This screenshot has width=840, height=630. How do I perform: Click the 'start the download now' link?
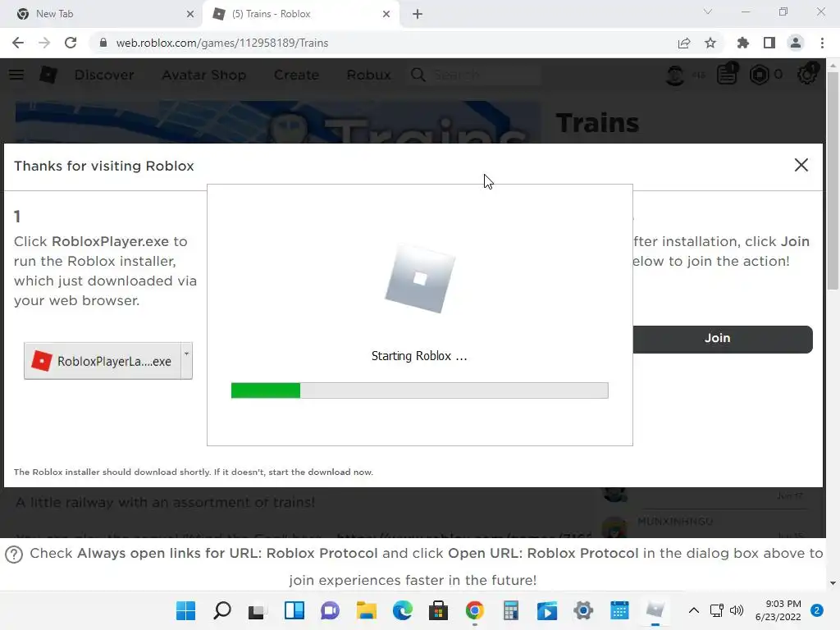pyautogui.click(x=321, y=472)
